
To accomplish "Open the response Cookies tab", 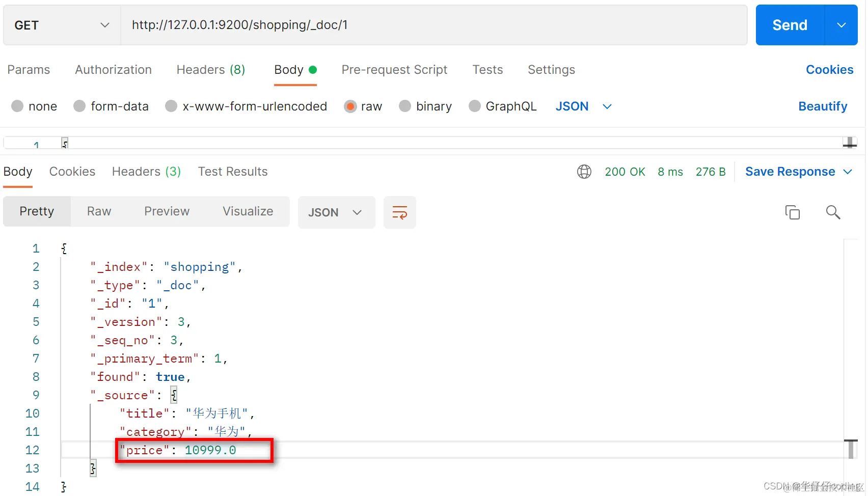I will [72, 172].
